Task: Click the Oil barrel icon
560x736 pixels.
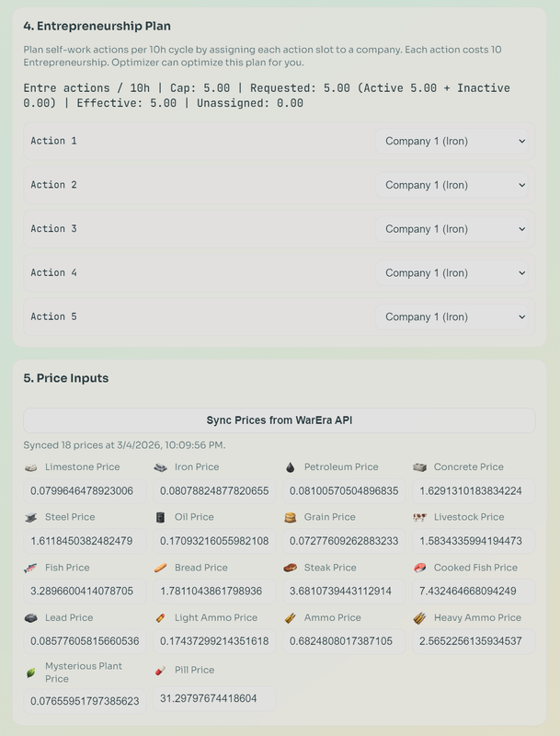Action: [160, 517]
